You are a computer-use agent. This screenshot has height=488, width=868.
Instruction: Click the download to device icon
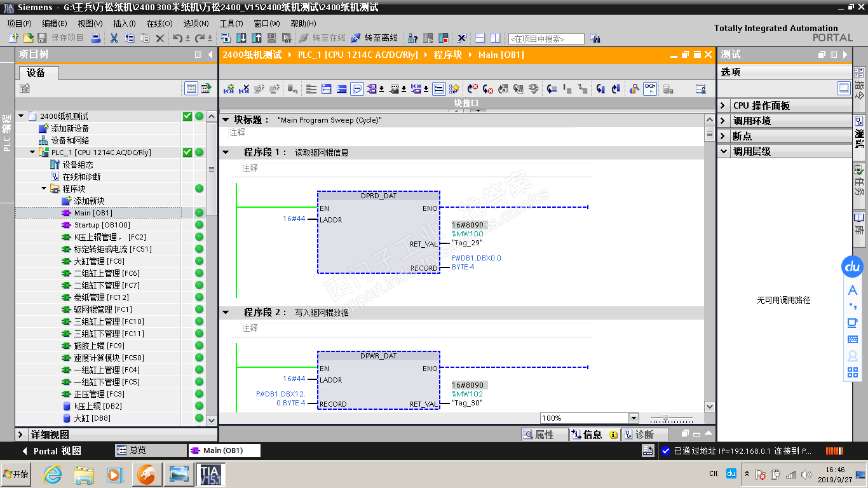(x=241, y=38)
